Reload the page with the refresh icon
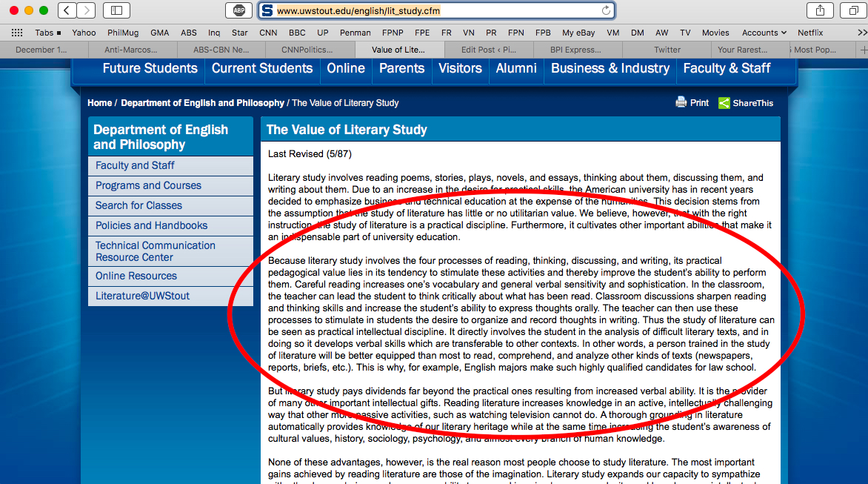Image resolution: width=868 pixels, height=484 pixels. (x=606, y=10)
